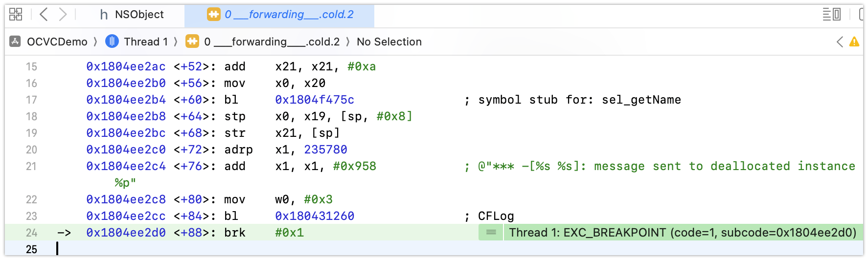This screenshot has width=868, height=260.
Task: Open the OCVCDemo jump bar menu
Action: click(57, 42)
